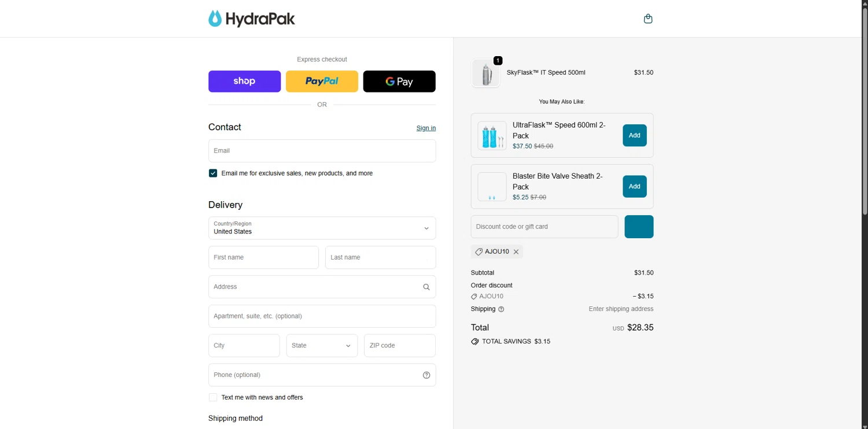Click the HydraPak logo
Viewport: 868px width, 429px height.
pos(252,19)
